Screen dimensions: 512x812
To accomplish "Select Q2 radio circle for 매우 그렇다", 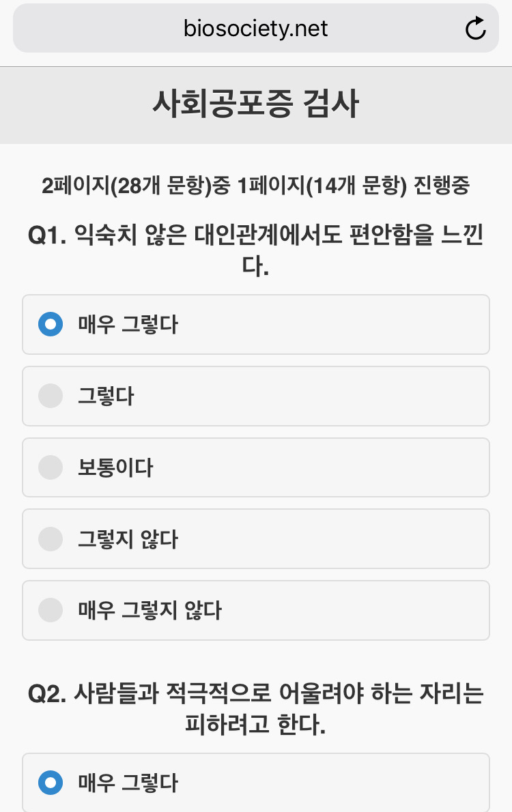I will point(51,783).
